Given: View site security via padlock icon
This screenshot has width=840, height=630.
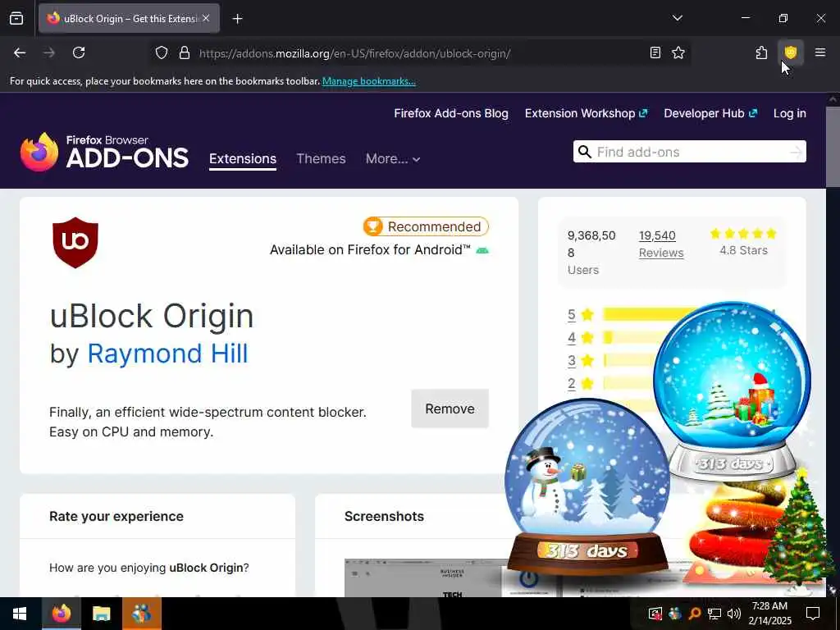Looking at the screenshot, I should point(185,52).
